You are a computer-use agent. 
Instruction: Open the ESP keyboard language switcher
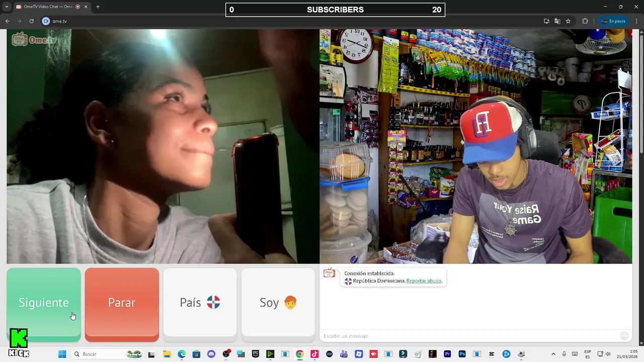pyautogui.click(x=588, y=354)
